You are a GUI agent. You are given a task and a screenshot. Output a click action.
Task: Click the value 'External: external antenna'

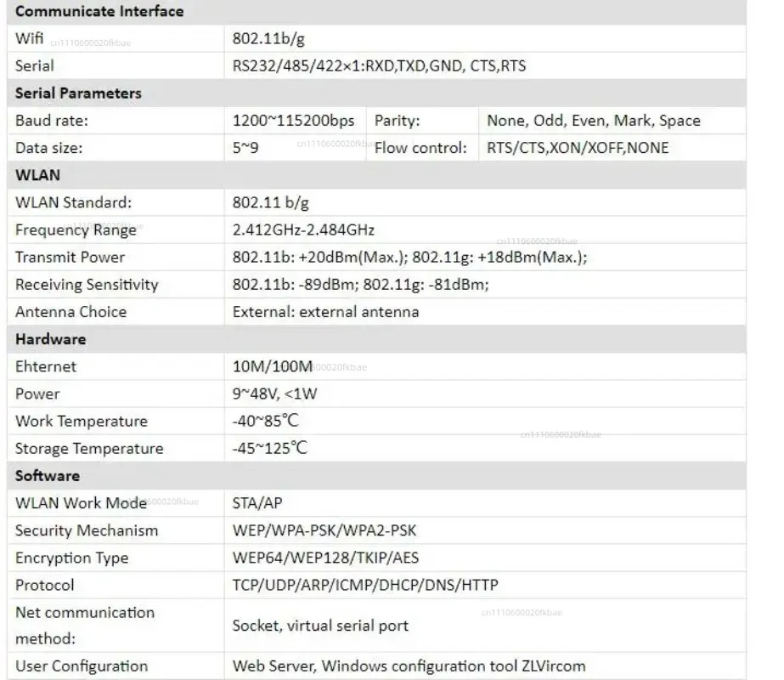click(325, 312)
